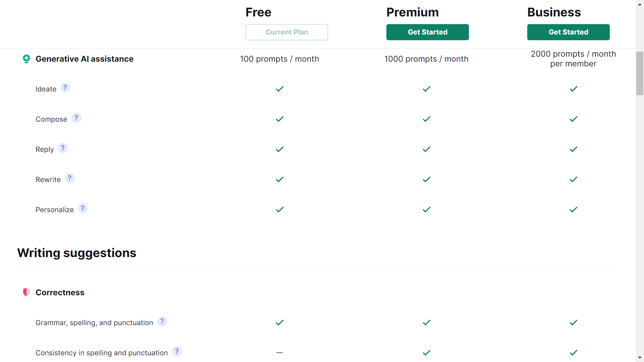Open the Ideate help tooltip
The width and height of the screenshot is (644, 362).
65,87
